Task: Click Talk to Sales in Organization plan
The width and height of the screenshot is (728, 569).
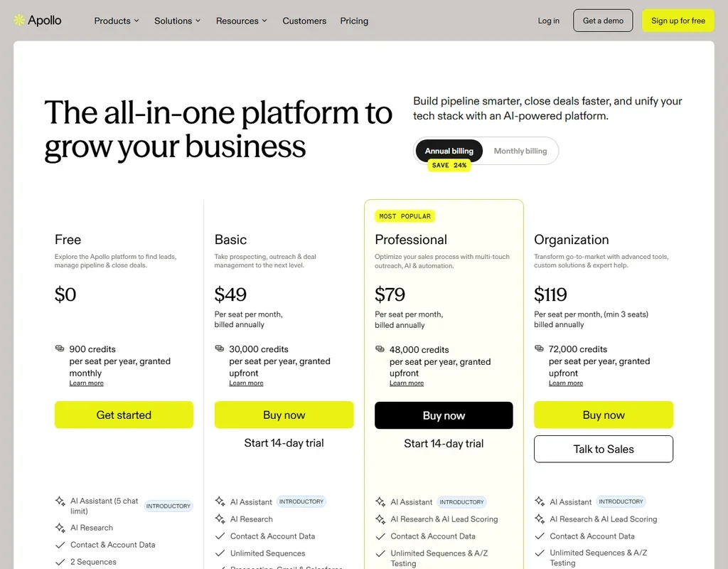Action: 603,449
